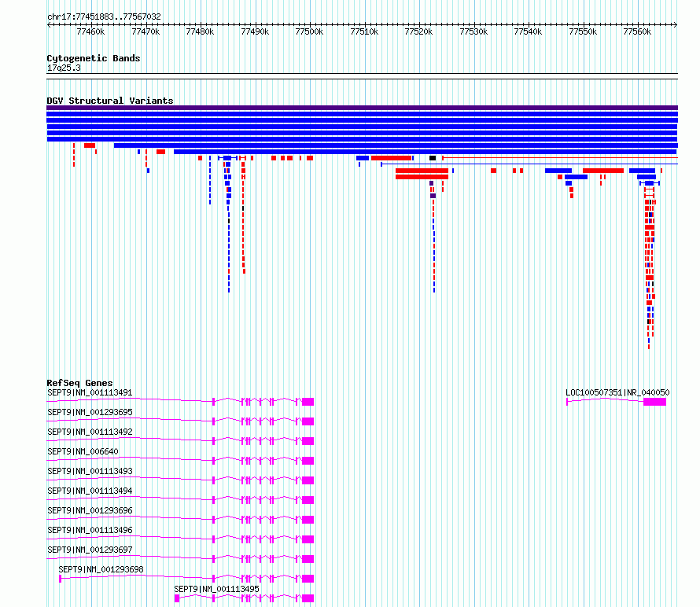Click the large magenta exon of LOC100507351
Viewport: 700px width, 607px height.
pyautogui.click(x=654, y=402)
